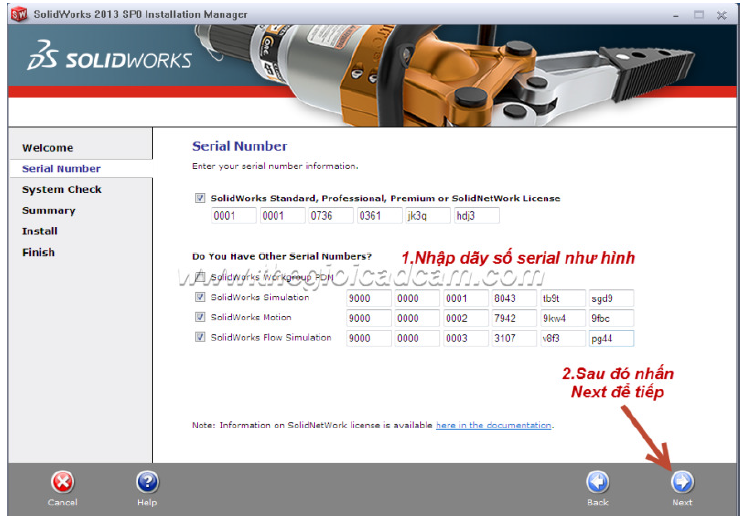The height and width of the screenshot is (526, 750).
Task: Select the Install step in sidebar
Action: pyautogui.click(x=40, y=231)
